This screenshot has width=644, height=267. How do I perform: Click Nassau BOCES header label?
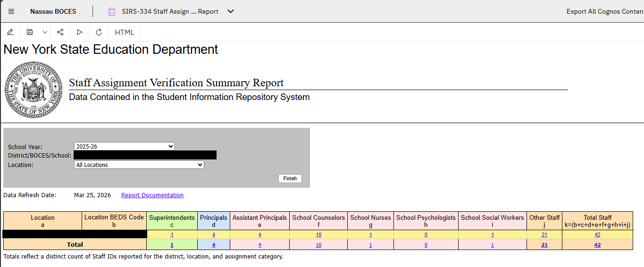[x=53, y=11]
